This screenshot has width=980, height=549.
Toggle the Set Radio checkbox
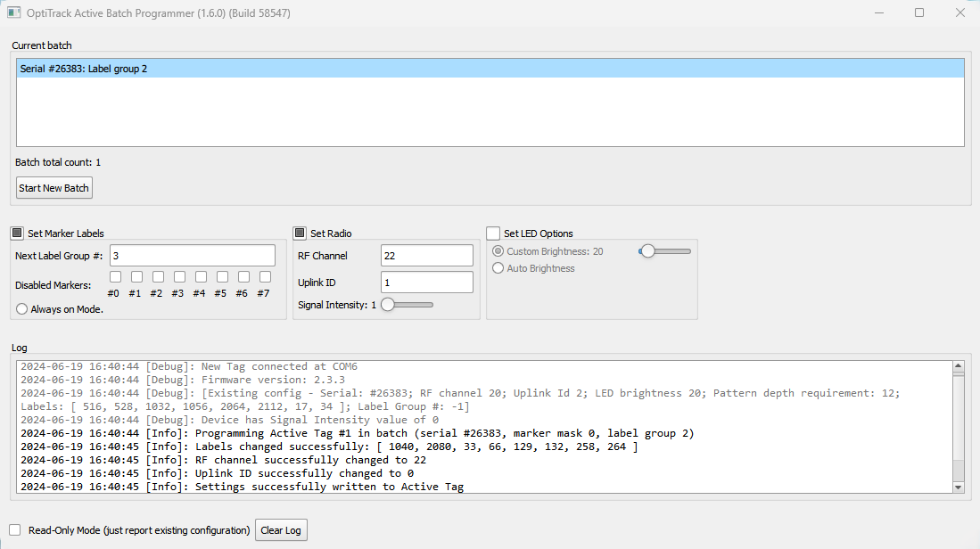[x=301, y=234]
